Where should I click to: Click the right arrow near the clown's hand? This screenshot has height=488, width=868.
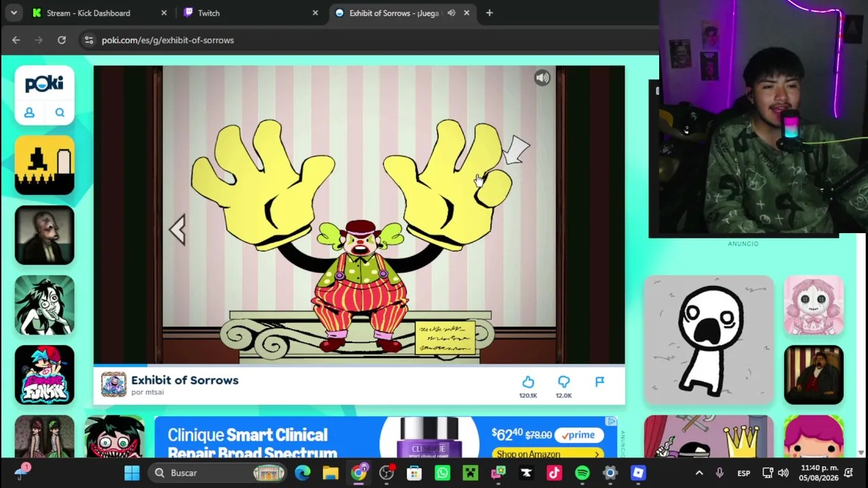pyautogui.click(x=517, y=149)
